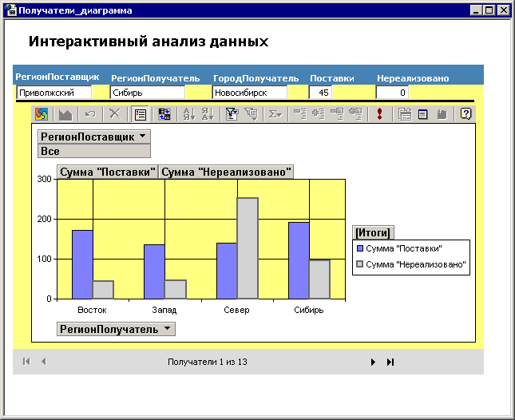Click the Сибирь category axis label
Screen dimensions: 515x420
(309, 310)
